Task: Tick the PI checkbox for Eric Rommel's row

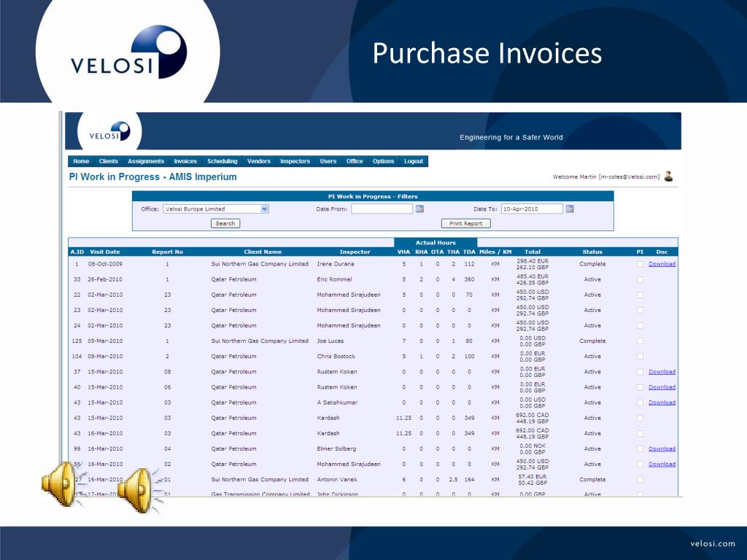Action: 640,279
